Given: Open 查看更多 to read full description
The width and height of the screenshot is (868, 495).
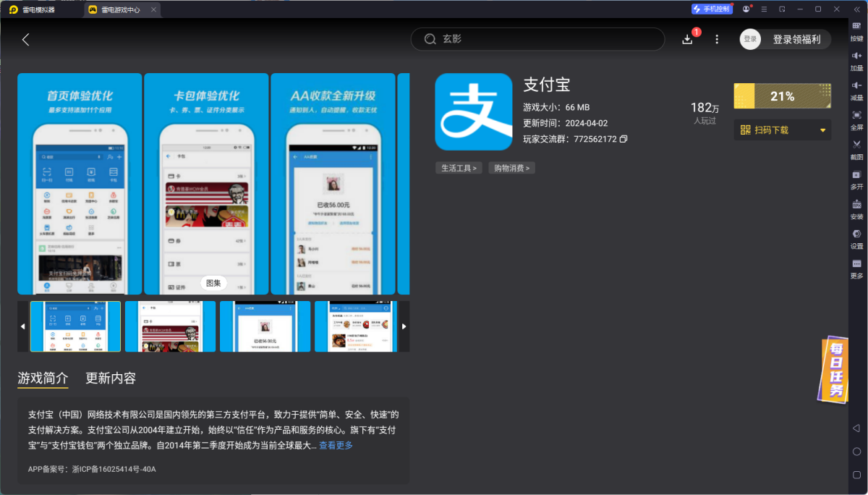Looking at the screenshot, I should click(x=336, y=446).
